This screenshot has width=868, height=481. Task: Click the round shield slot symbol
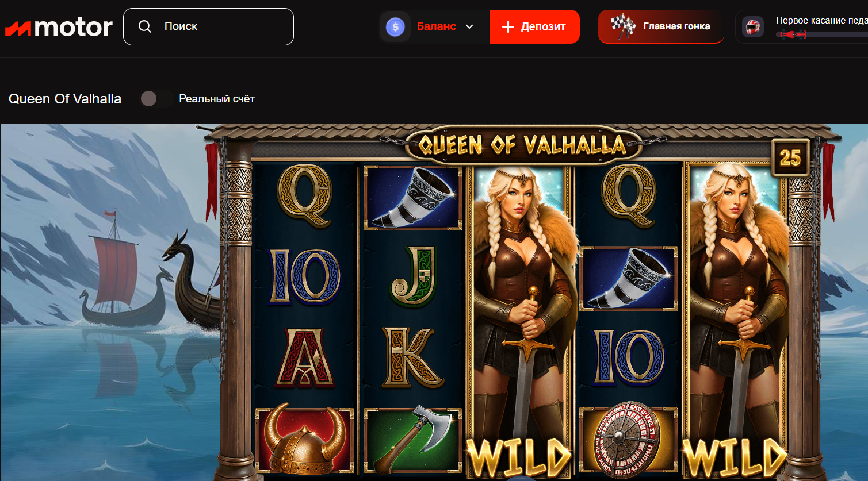pyautogui.click(x=628, y=440)
